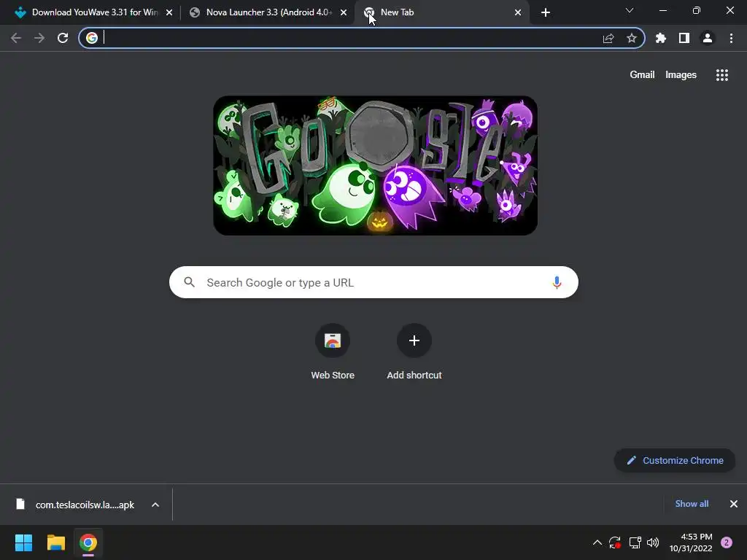747x560 pixels.
Task: Close the Nova Launcher tab
Action: tap(344, 12)
